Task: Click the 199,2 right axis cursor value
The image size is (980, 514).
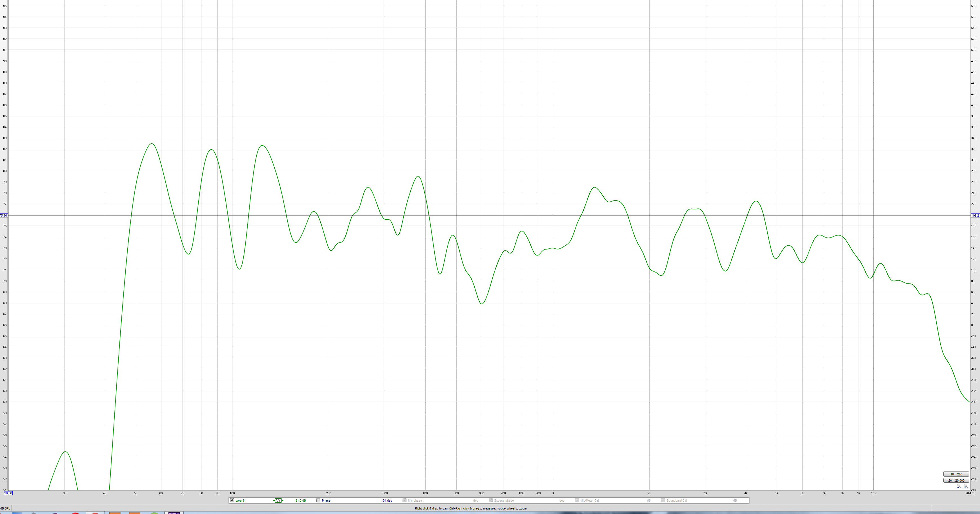Action: pyautogui.click(x=975, y=215)
